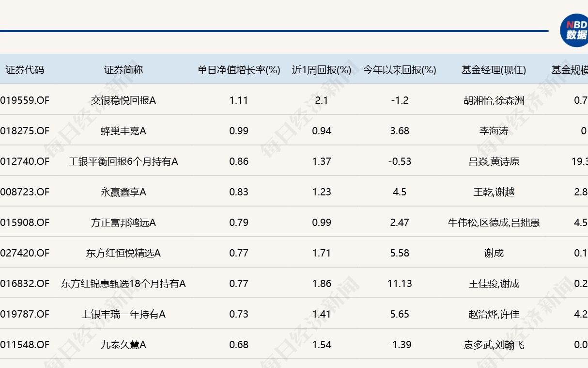Choose year-to-date return -0.53
Image resolution: width=588 pixels, height=368 pixels.
[x=400, y=161]
